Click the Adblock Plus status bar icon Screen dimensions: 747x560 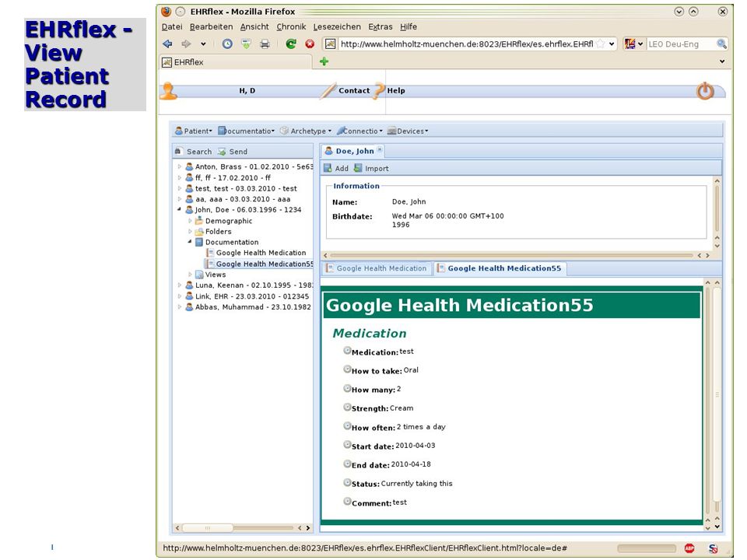689,548
